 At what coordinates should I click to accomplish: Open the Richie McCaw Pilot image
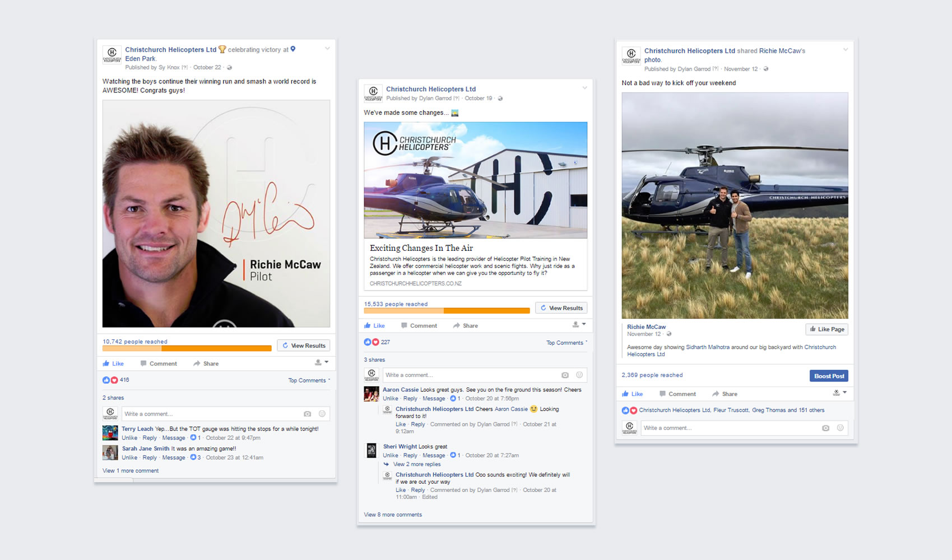[x=216, y=213]
